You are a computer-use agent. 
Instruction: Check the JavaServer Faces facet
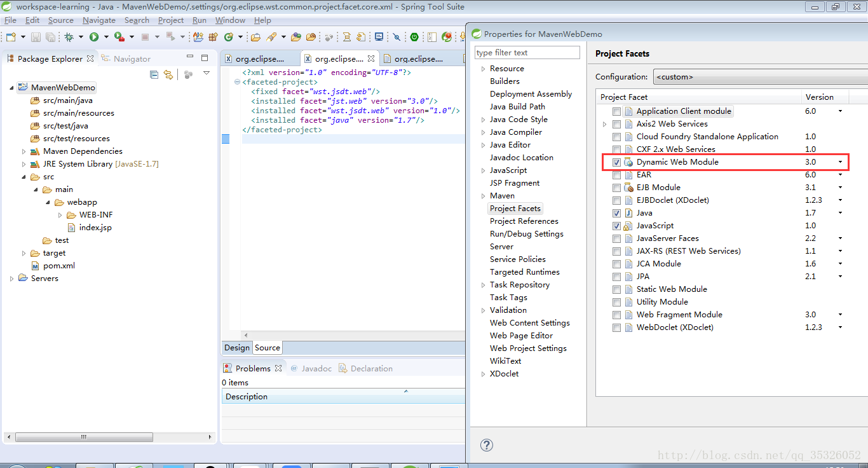pyautogui.click(x=616, y=238)
